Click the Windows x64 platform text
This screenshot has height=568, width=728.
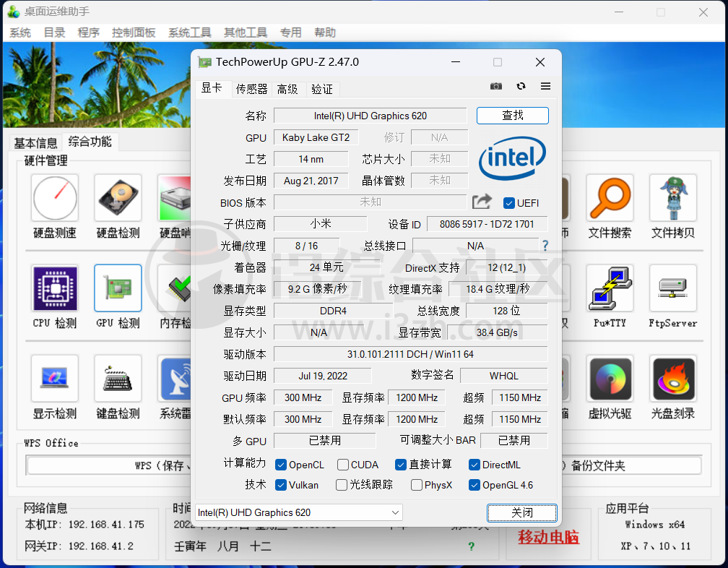coord(654,525)
